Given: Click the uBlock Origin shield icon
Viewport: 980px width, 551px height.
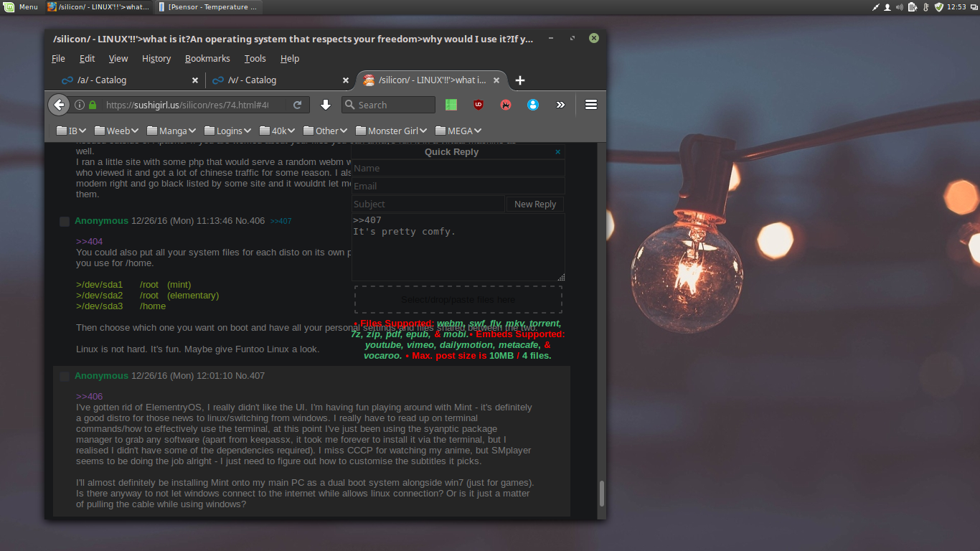Looking at the screenshot, I should pyautogui.click(x=479, y=105).
